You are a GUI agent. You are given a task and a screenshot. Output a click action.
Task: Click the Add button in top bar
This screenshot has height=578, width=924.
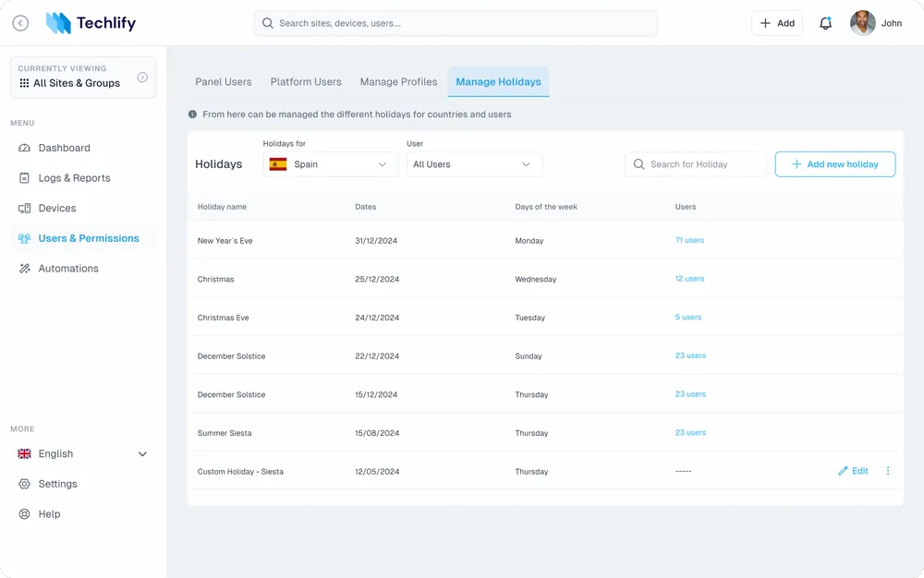[777, 23]
